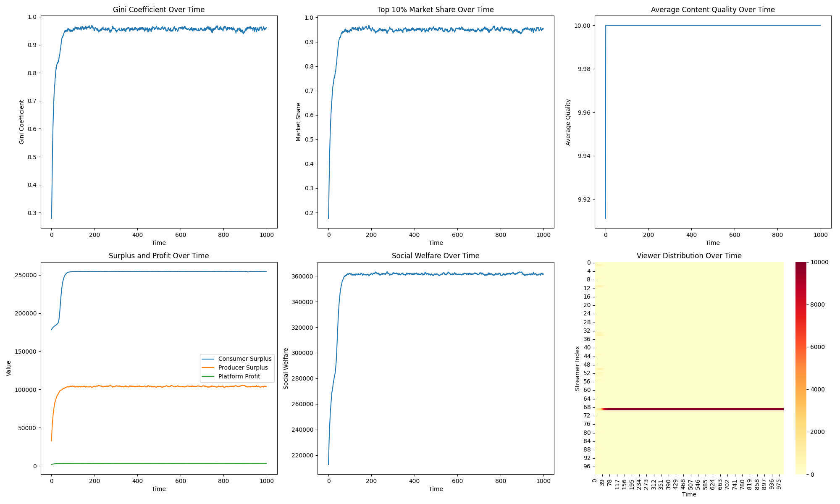840x504 pixels.
Task: Click the orange Producer Surplus legend line
Action: click(x=208, y=367)
